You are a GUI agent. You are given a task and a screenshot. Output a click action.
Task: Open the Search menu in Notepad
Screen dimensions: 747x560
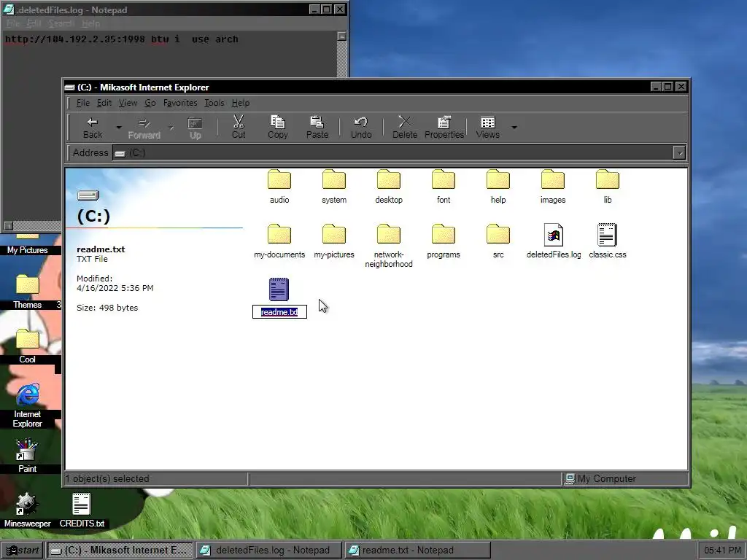point(61,23)
